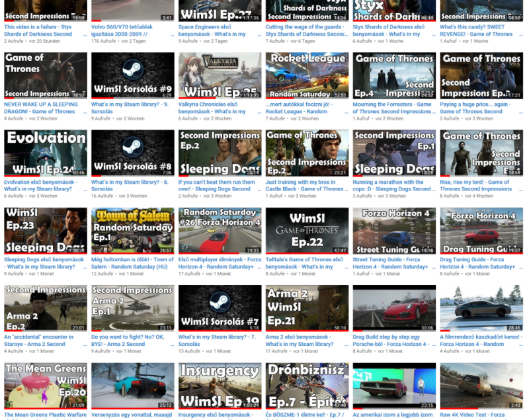The image size is (529, 420).
Task: Open 'The Mean Greens Plastic Warfare' title link
Action: coord(45,415)
